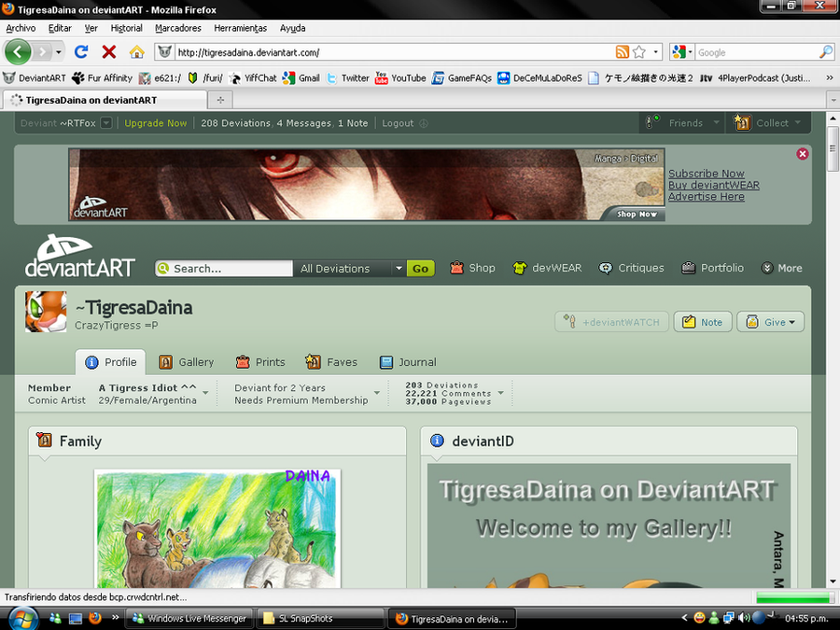Switch to the Gallery tab
This screenshot has height=630, width=840.
click(186, 362)
